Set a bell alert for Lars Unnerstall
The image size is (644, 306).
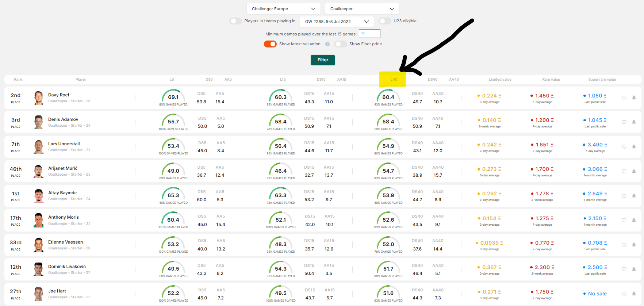(x=634, y=146)
